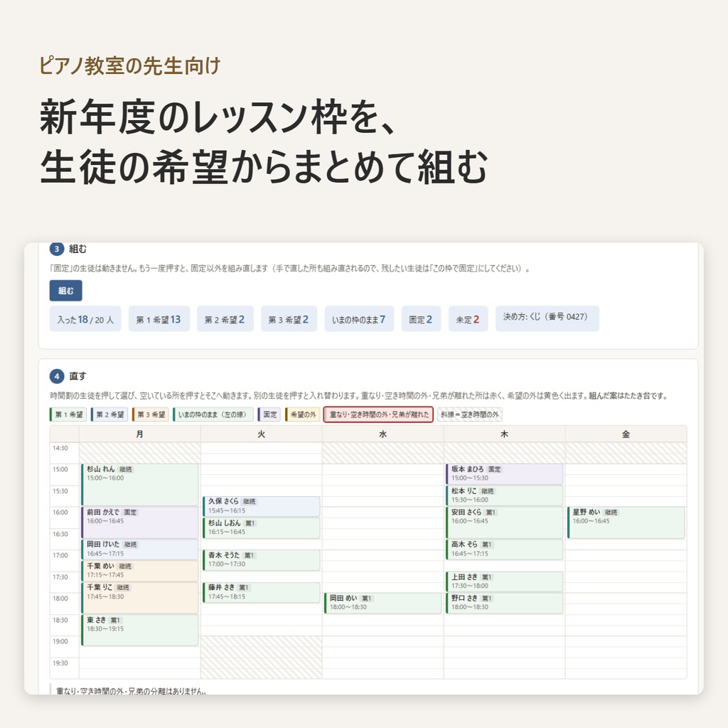Click the 固定 legend tag
This screenshot has height=728, width=728.
(269, 414)
